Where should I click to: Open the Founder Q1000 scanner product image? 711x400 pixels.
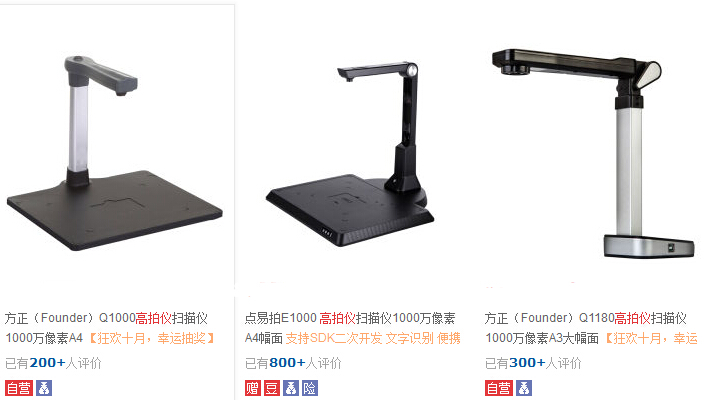click(115, 153)
